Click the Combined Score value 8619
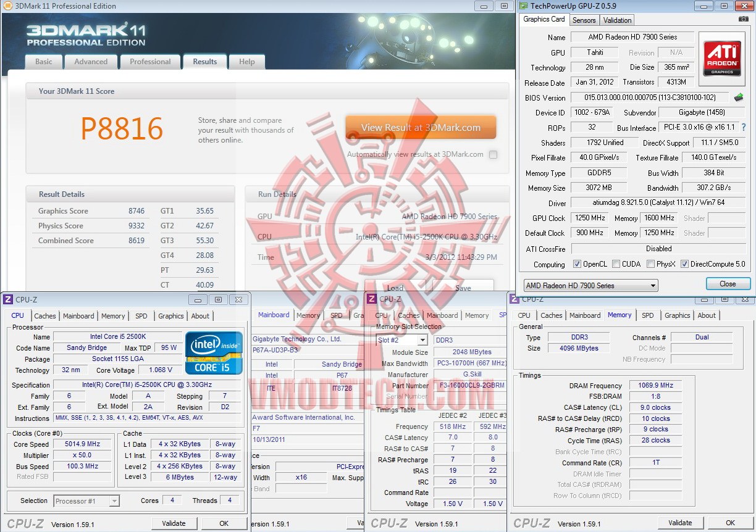756x532 pixels. pyautogui.click(x=136, y=241)
